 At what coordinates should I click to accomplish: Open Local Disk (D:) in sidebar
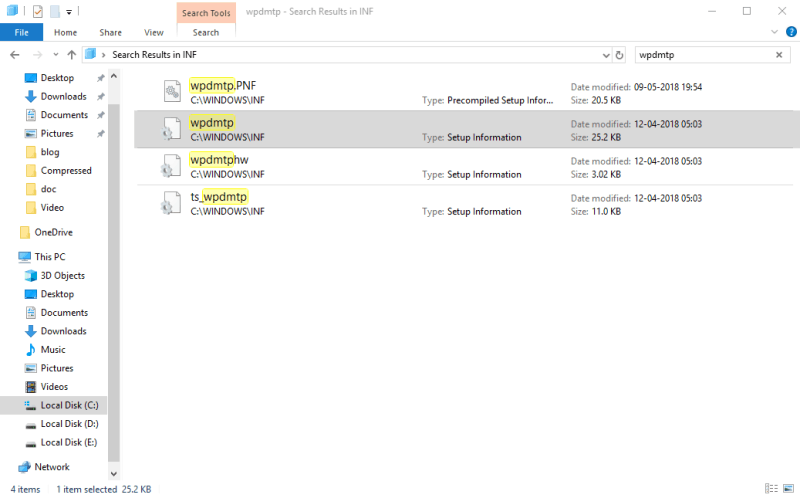68,423
